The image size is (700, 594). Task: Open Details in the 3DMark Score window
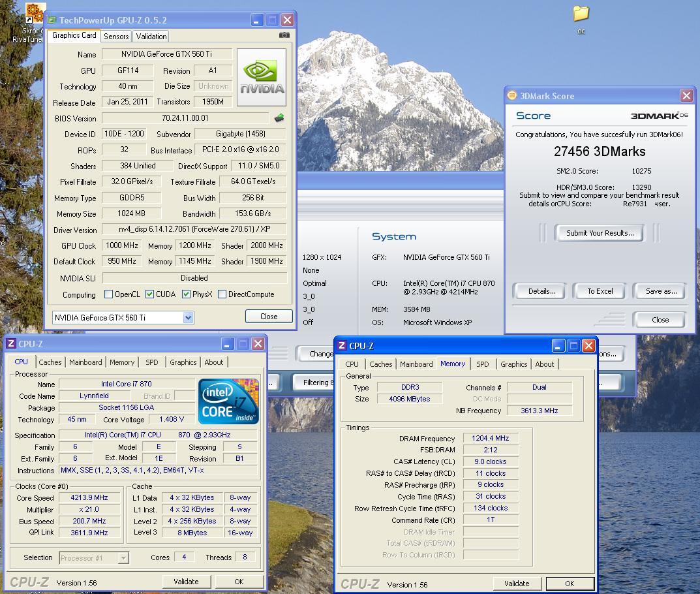tap(542, 291)
